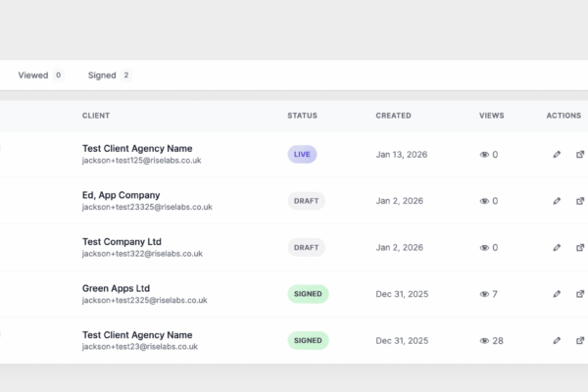Click the SIGNED badge for Green Apps Ltd
The image size is (588, 392).
(x=308, y=294)
